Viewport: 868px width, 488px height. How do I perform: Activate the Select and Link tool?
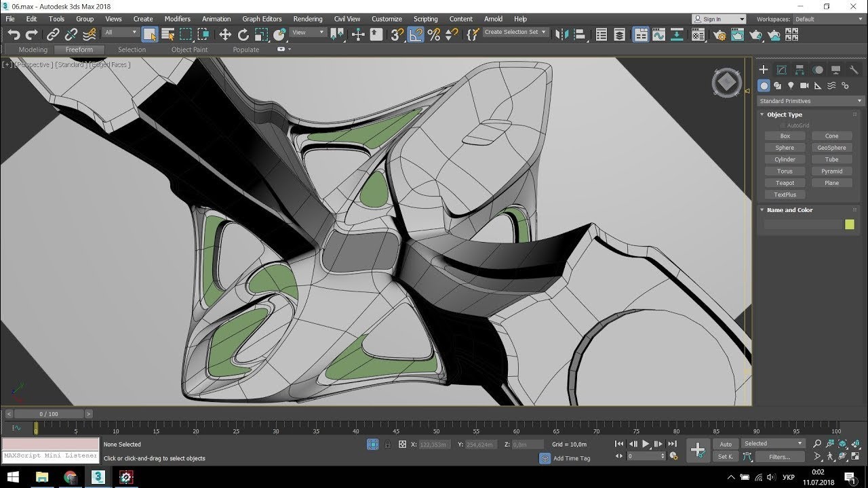click(x=53, y=35)
